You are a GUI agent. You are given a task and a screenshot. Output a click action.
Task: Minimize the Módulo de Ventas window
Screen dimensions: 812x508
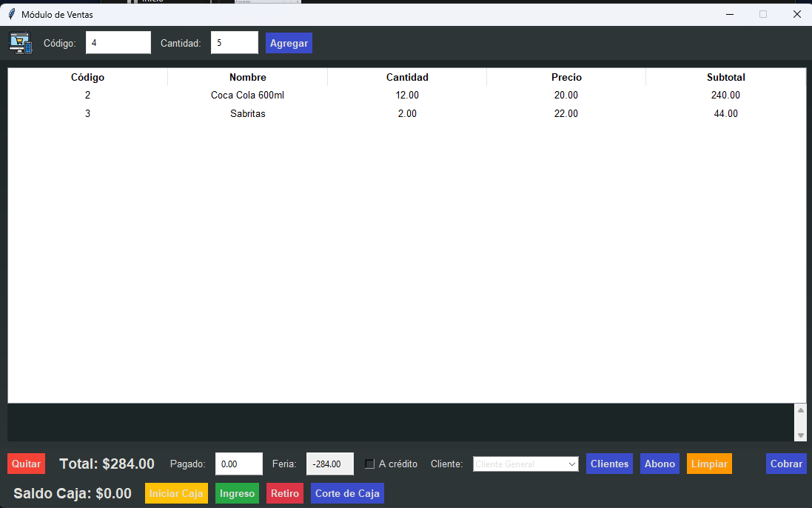pyautogui.click(x=730, y=14)
